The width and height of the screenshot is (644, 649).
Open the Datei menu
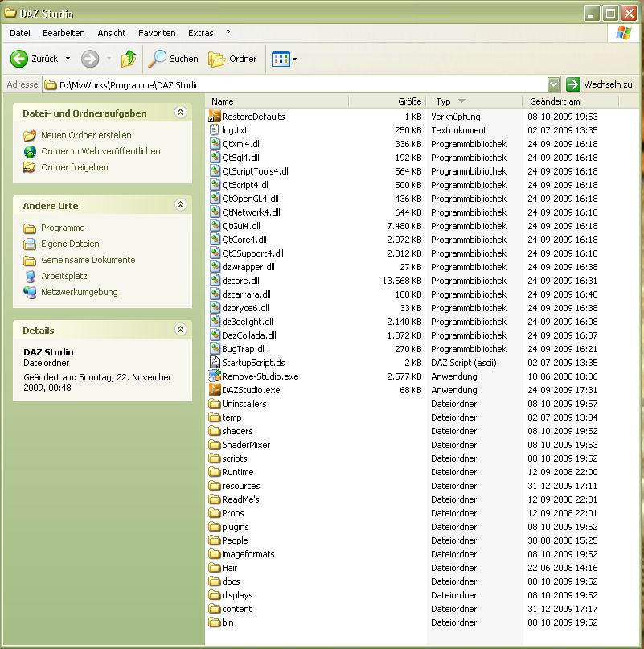click(x=20, y=33)
